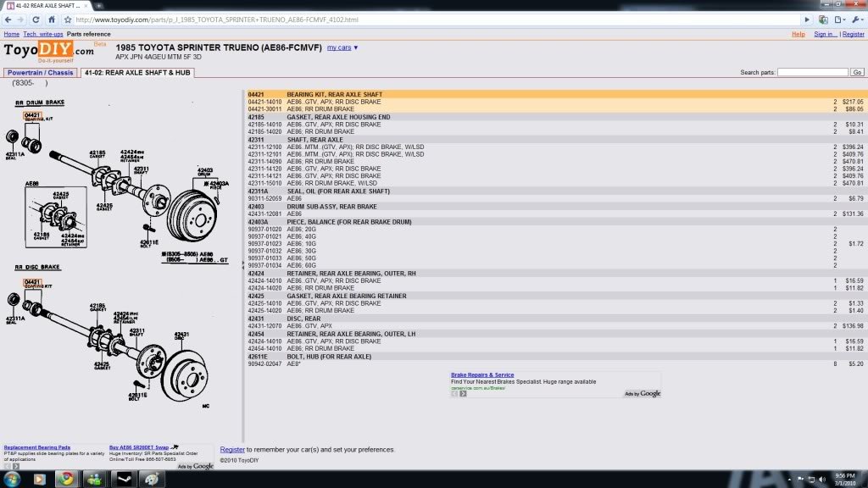The width and height of the screenshot is (868, 488).
Task: Open the Chrome page menu icon
Action: point(839,19)
